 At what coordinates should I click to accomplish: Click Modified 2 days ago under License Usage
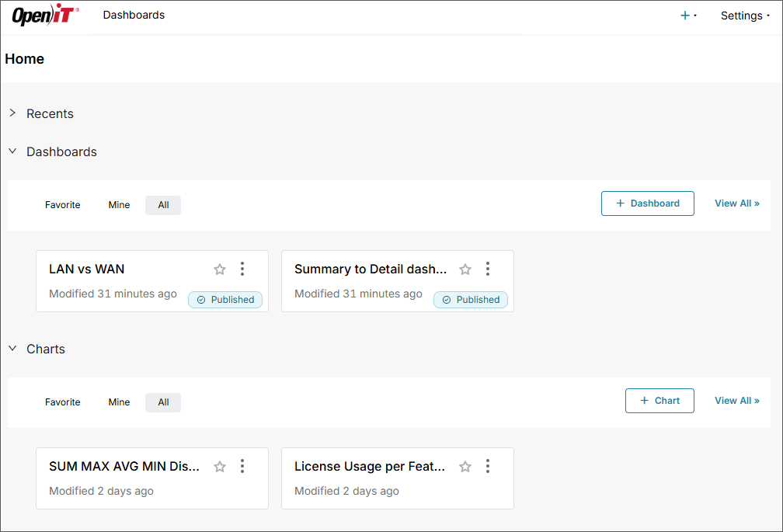pos(346,491)
